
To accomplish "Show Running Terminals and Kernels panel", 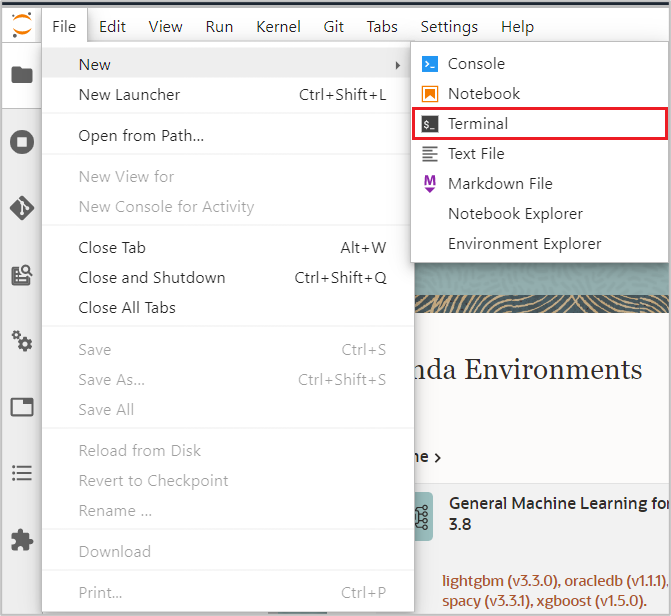I will [21, 141].
